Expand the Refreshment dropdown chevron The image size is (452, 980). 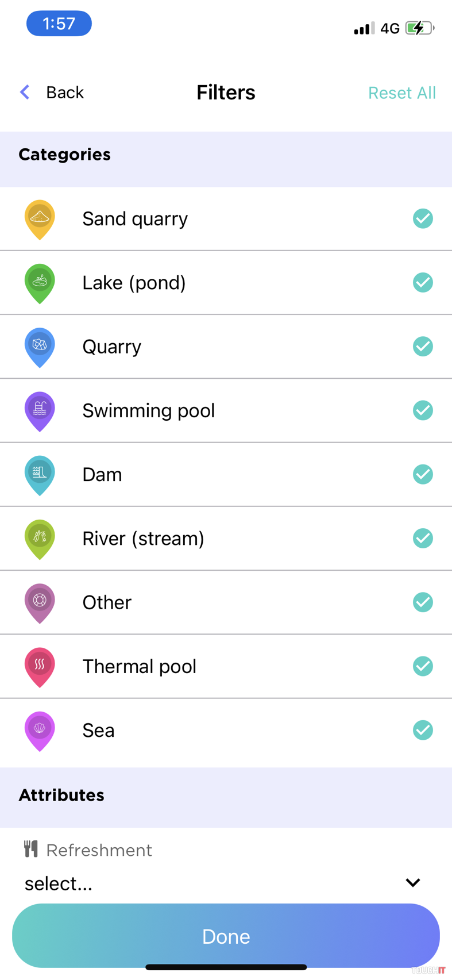412,882
